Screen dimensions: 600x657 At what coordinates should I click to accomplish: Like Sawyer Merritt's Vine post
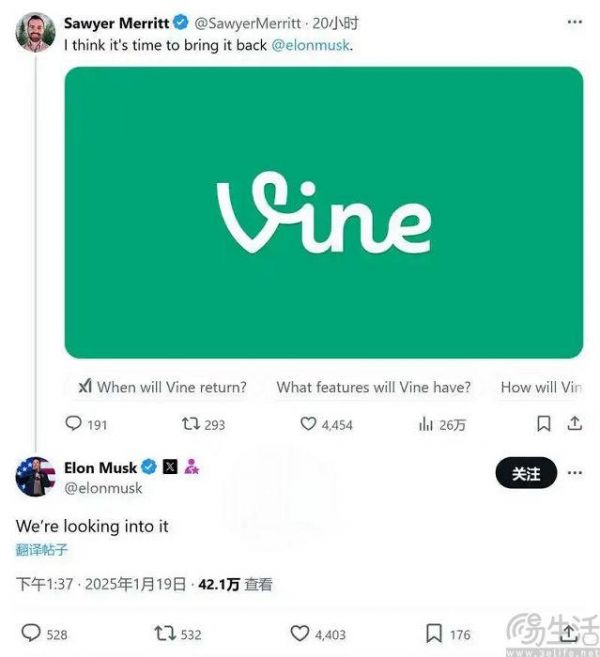tap(309, 424)
